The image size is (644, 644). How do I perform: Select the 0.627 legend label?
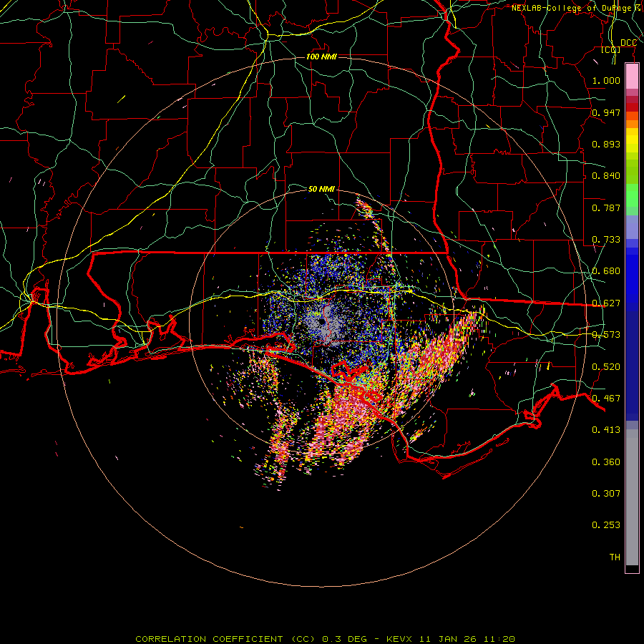(606, 303)
